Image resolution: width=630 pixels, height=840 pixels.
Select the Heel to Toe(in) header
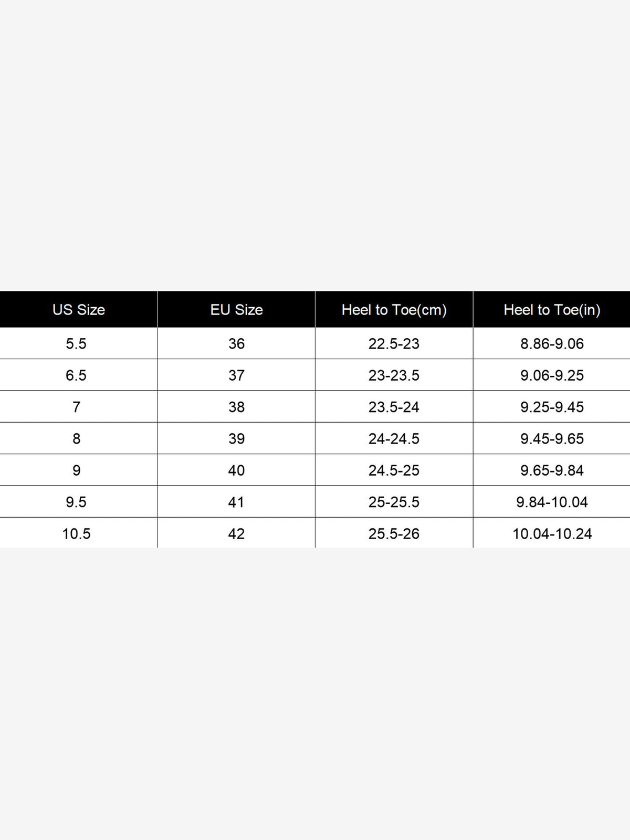(552, 310)
